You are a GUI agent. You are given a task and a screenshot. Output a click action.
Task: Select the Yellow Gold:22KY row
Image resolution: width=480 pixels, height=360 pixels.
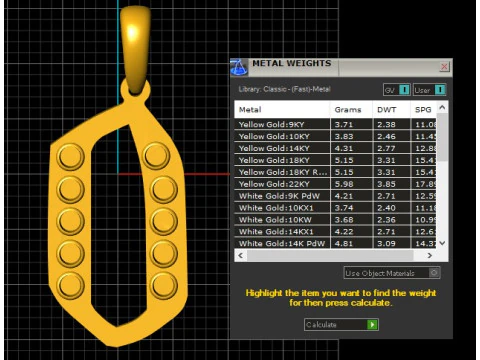[335, 184]
